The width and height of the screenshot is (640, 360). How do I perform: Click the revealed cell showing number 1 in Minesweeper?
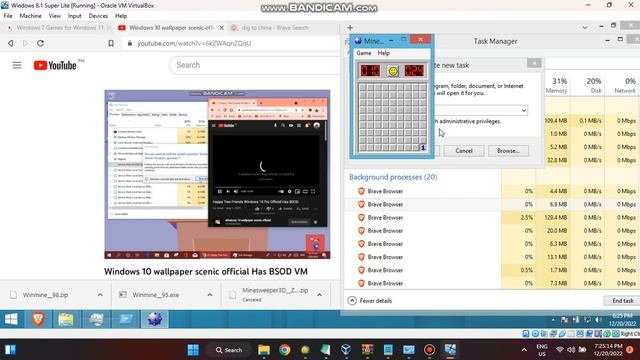point(423,148)
